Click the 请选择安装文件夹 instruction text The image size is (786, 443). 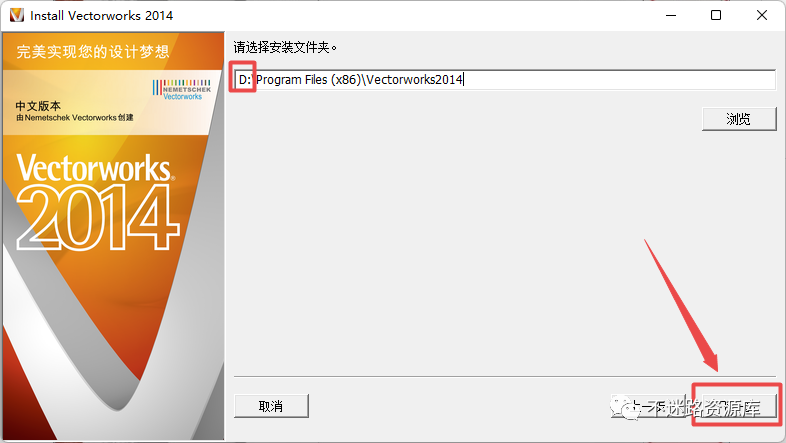285,48
